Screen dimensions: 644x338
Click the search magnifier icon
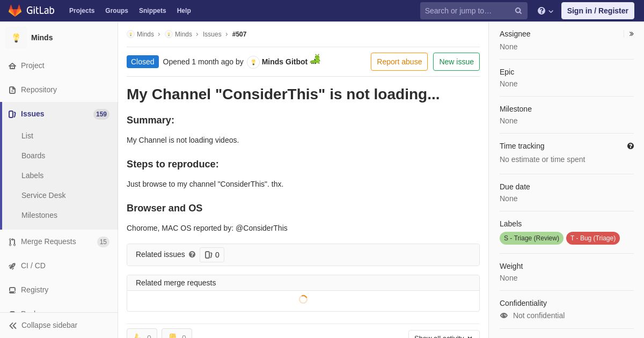(518, 11)
